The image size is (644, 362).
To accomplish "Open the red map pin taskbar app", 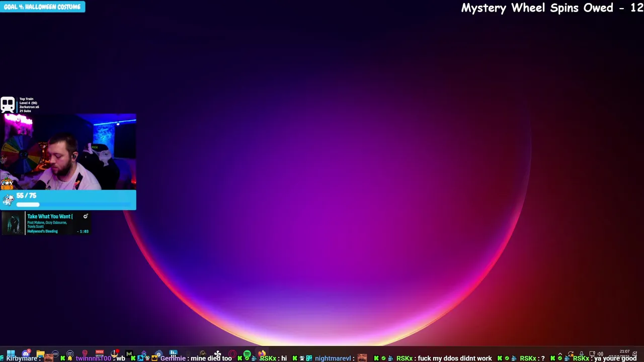I will pyautogui.click(x=85, y=353).
